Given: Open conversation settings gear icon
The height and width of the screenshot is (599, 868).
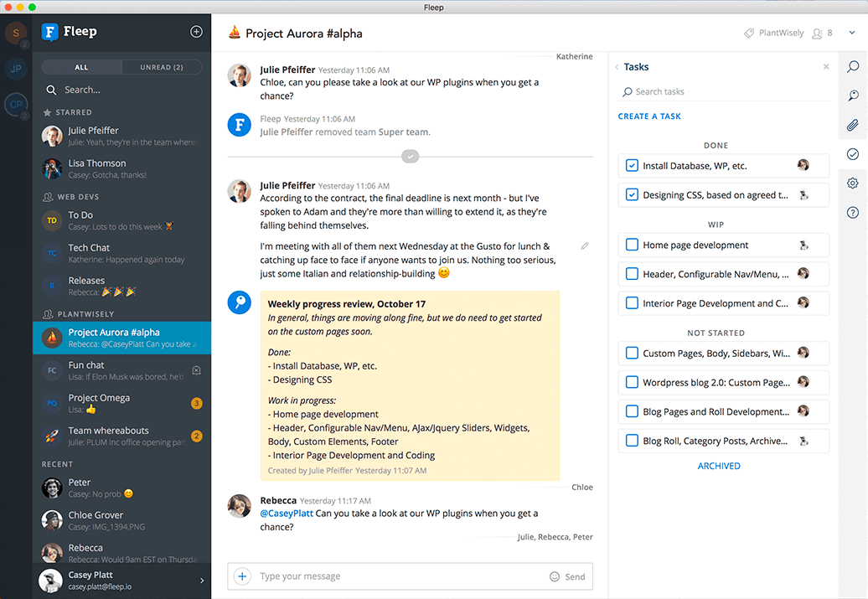Looking at the screenshot, I should 853,183.
